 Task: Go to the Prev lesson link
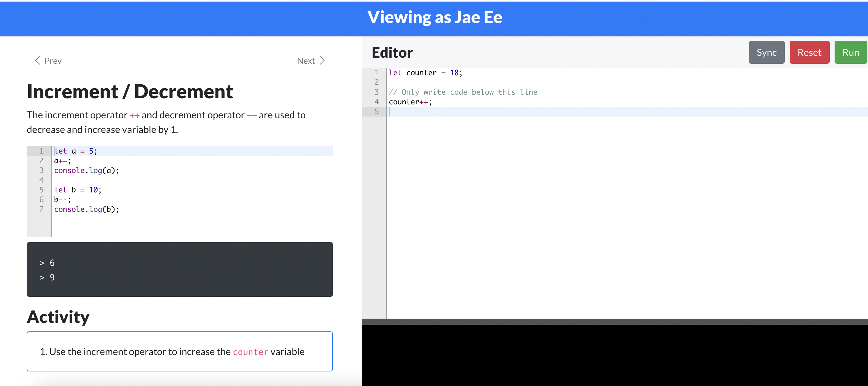pyautogui.click(x=53, y=61)
